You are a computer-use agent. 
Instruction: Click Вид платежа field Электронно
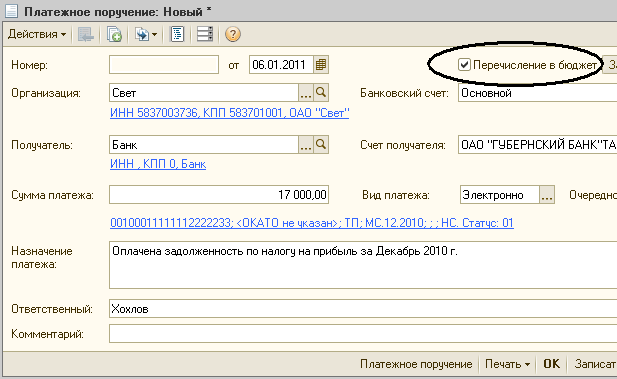500,195
